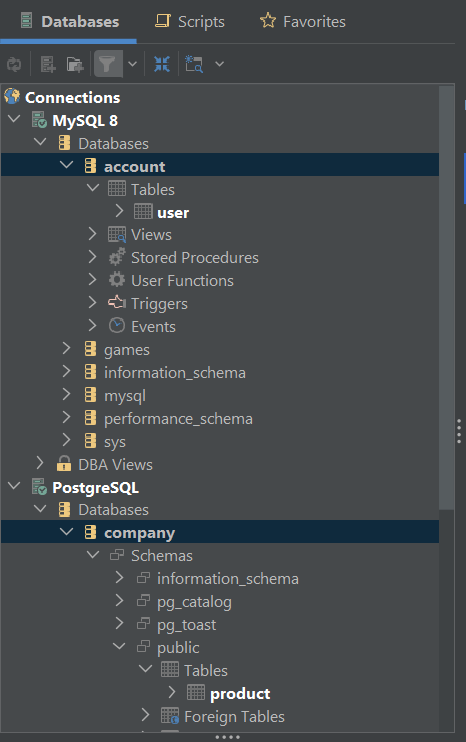Click the Foreign Tables icon

pyautogui.click(x=170, y=716)
